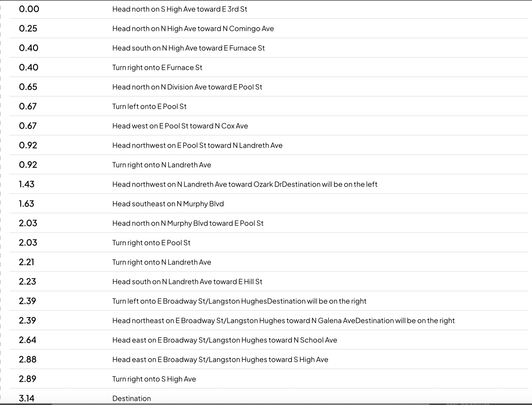Select the final 'Destination' row
The image size is (532, 405).
point(269,396)
